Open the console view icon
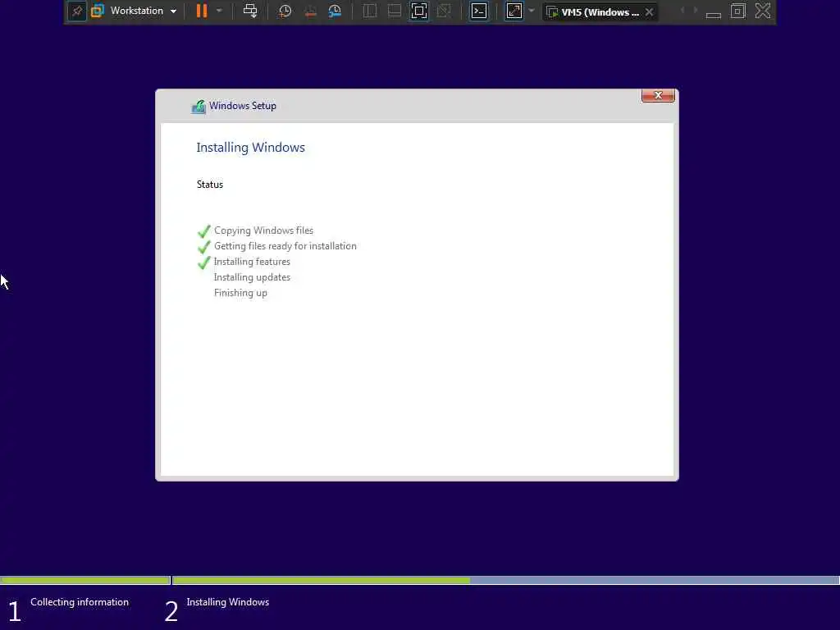The image size is (840, 630). [x=479, y=11]
